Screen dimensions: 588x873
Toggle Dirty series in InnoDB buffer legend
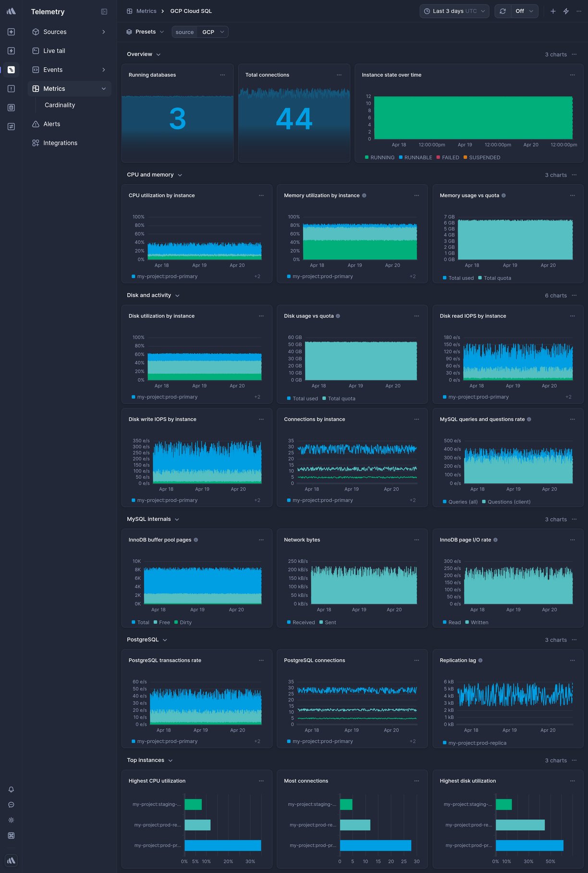point(183,623)
